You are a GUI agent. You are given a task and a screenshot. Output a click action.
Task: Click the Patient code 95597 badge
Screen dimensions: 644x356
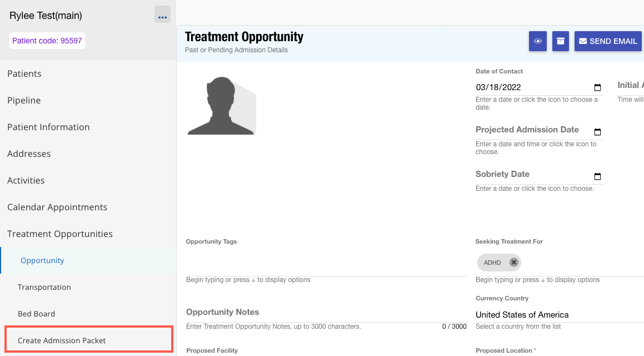pos(47,41)
